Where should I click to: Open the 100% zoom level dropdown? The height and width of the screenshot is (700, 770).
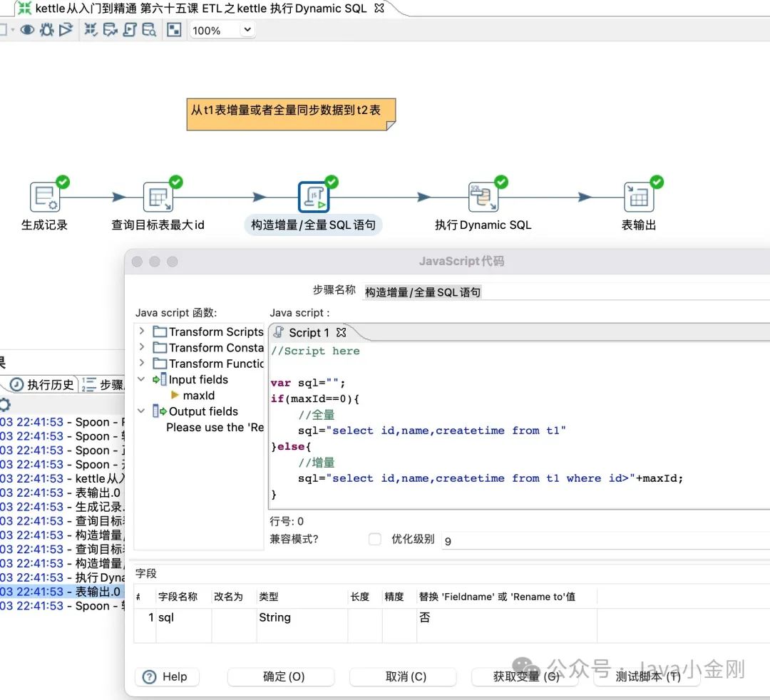(247, 30)
